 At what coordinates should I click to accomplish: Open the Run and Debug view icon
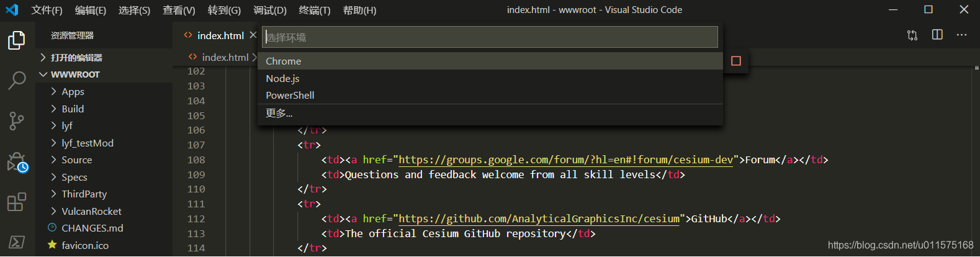pos(17,162)
